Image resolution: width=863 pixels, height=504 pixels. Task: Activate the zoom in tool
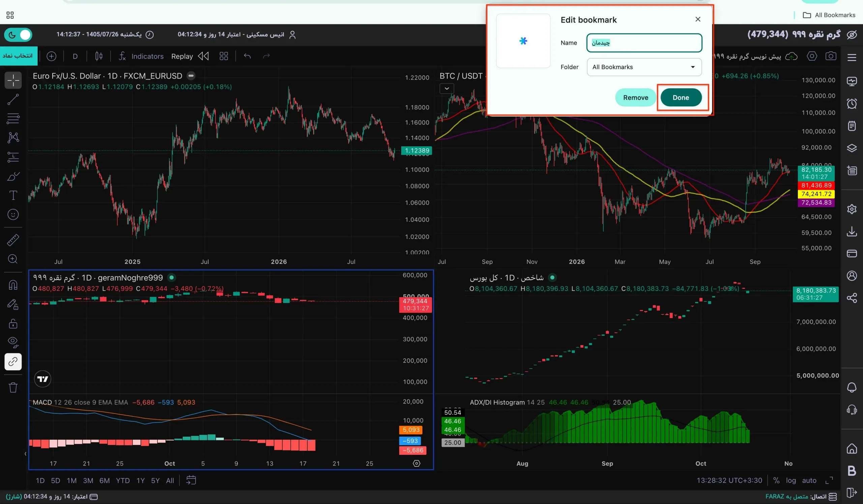click(x=13, y=259)
